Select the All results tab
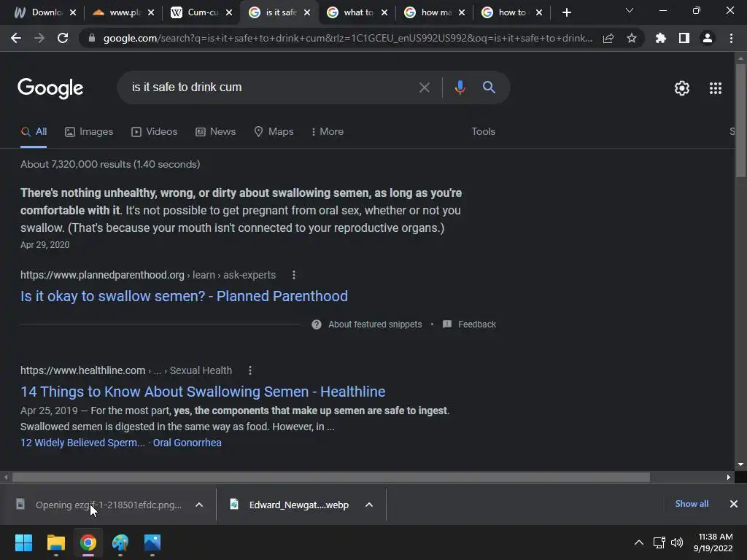The image size is (747, 560). point(34,131)
